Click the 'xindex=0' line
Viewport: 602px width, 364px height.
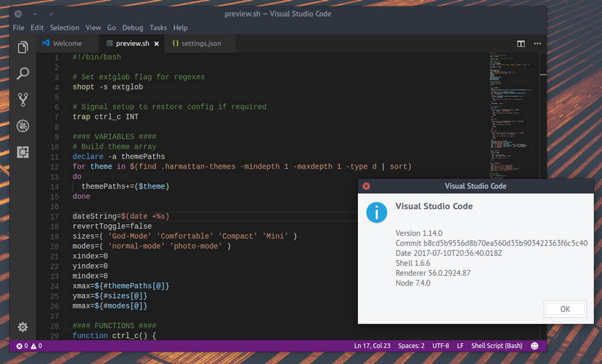click(x=90, y=256)
